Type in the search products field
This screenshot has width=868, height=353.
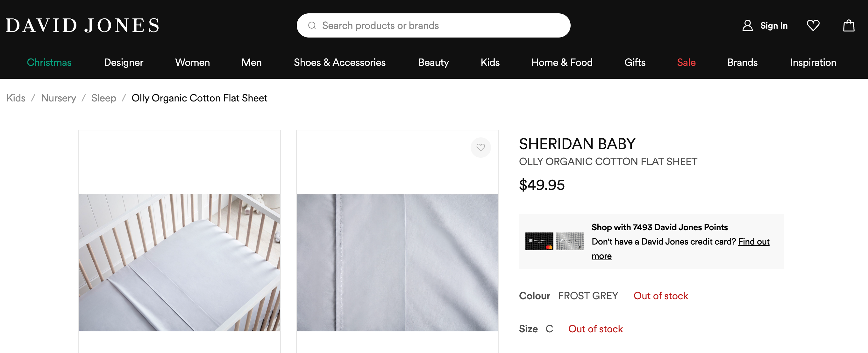click(x=438, y=25)
